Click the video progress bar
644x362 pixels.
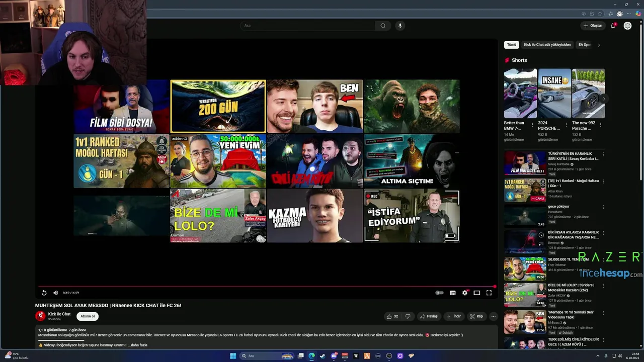coord(266,286)
